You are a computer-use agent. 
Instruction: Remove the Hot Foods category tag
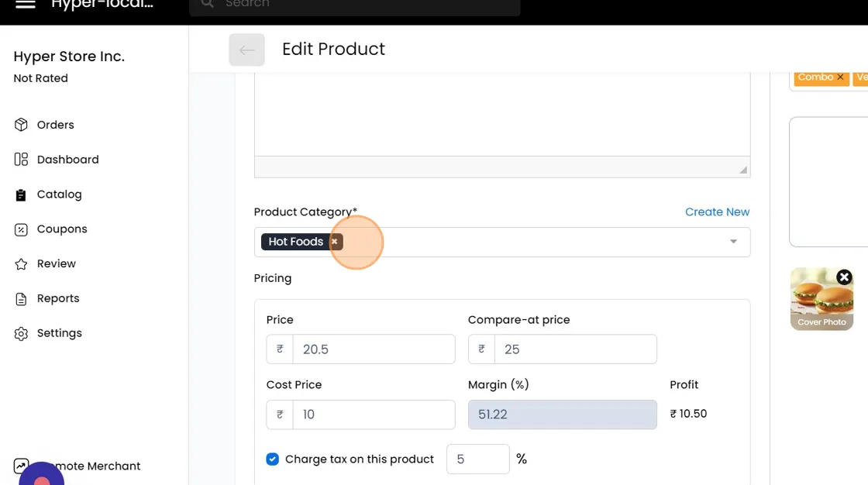[335, 242]
